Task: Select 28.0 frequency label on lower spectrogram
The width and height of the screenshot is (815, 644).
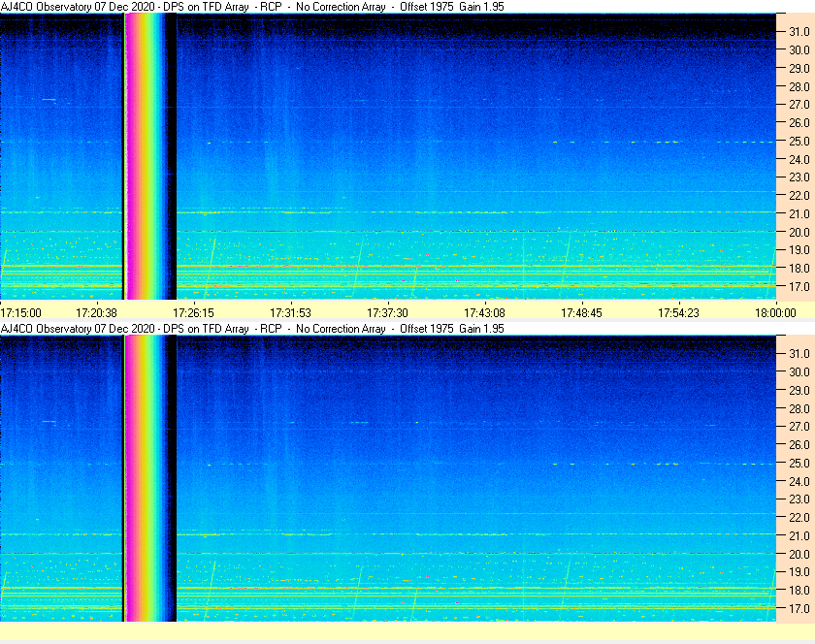Action: pyautogui.click(x=799, y=408)
